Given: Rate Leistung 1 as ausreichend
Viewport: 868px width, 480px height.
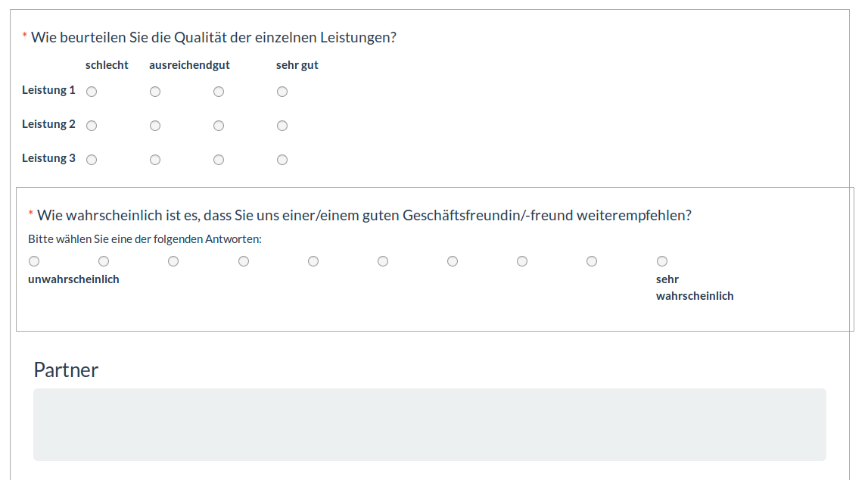Looking at the screenshot, I should tap(155, 92).
